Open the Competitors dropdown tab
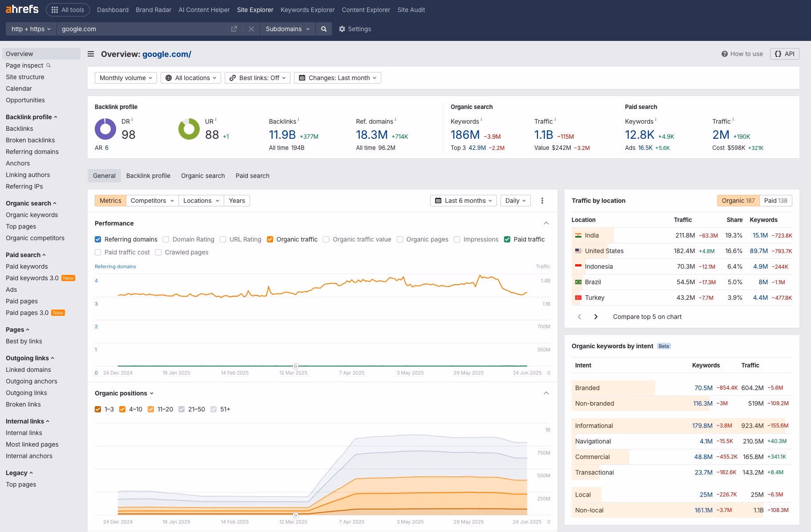This screenshot has height=532, width=811. coord(152,201)
